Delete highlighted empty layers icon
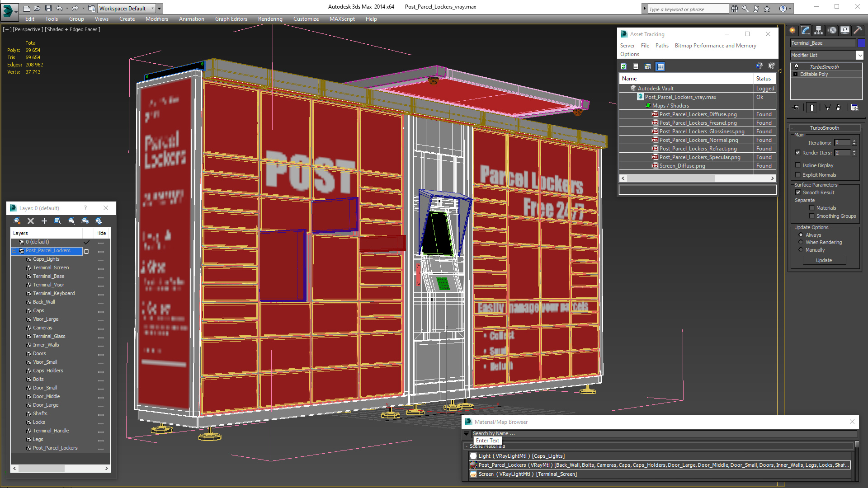868x488 pixels. click(x=31, y=221)
